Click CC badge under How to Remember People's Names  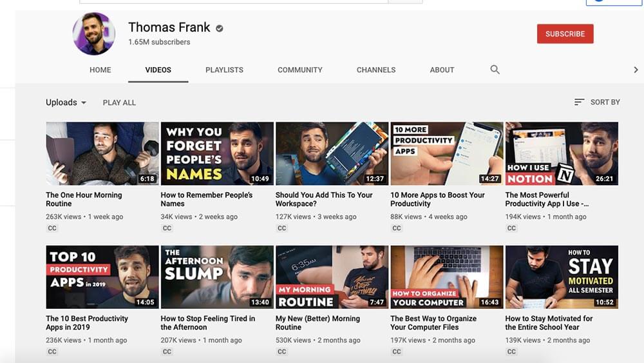pyautogui.click(x=167, y=228)
